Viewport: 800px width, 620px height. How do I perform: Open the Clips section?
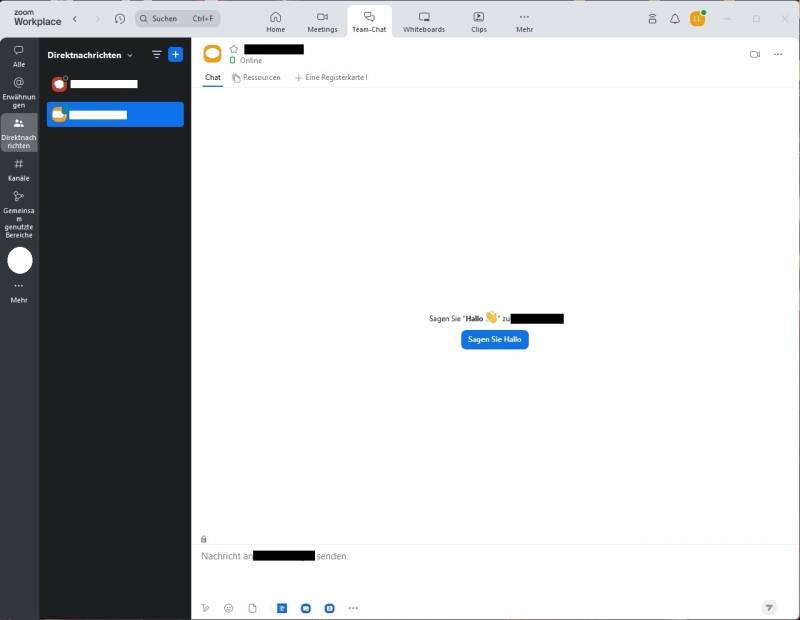point(478,20)
